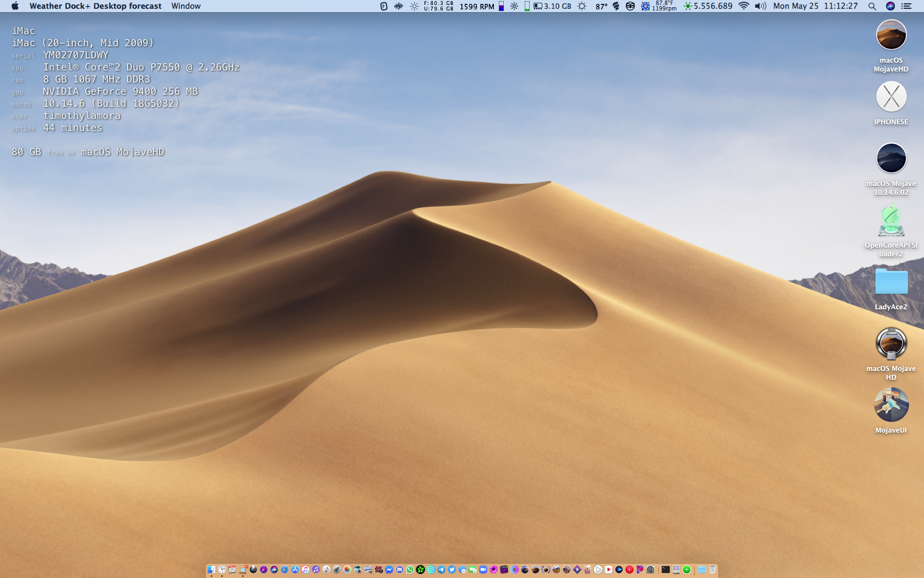This screenshot has width=924, height=578.
Task: Open Terminal in the Dock
Action: click(666, 570)
